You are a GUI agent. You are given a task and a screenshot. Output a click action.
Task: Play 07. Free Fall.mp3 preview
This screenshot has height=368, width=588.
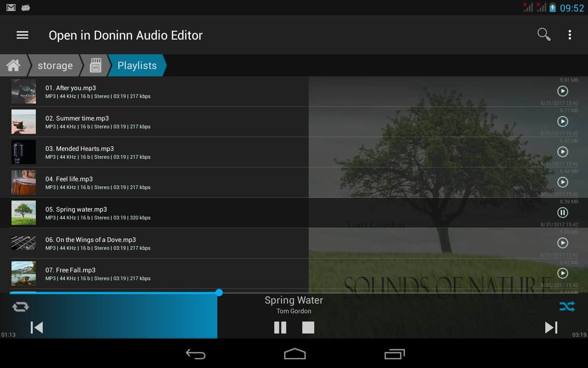[562, 273]
